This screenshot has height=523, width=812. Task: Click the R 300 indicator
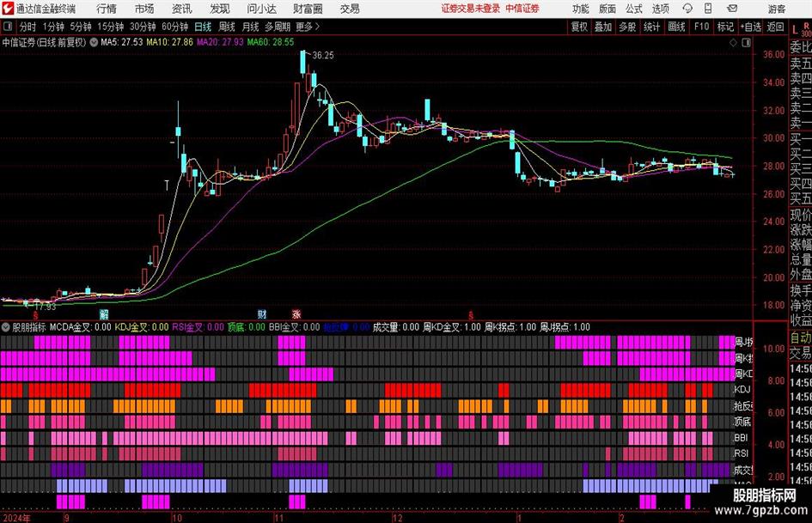click(806, 29)
